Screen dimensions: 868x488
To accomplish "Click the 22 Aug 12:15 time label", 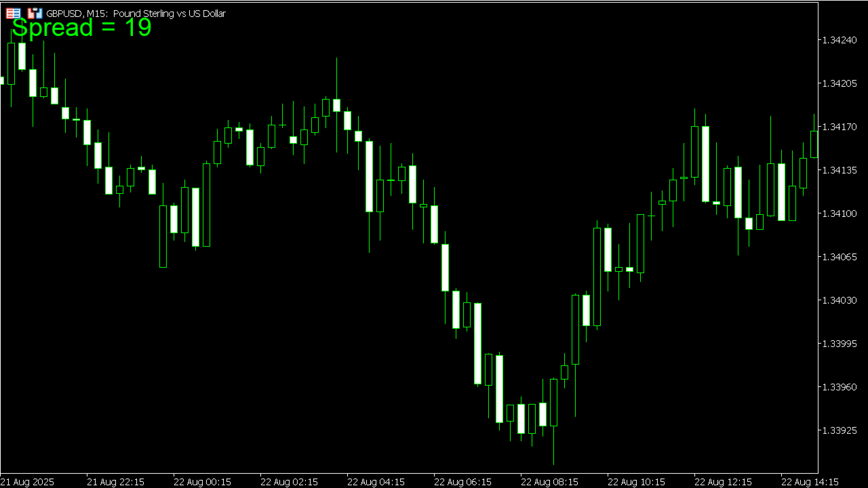I will pos(723,482).
